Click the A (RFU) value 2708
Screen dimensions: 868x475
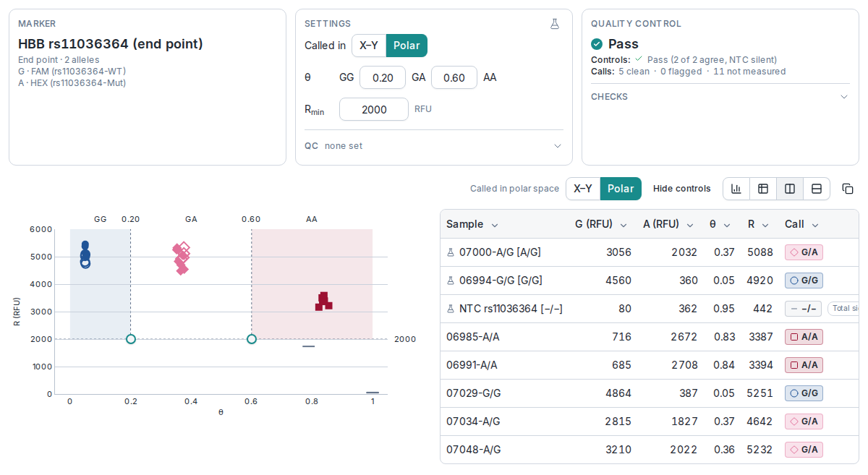click(x=684, y=365)
